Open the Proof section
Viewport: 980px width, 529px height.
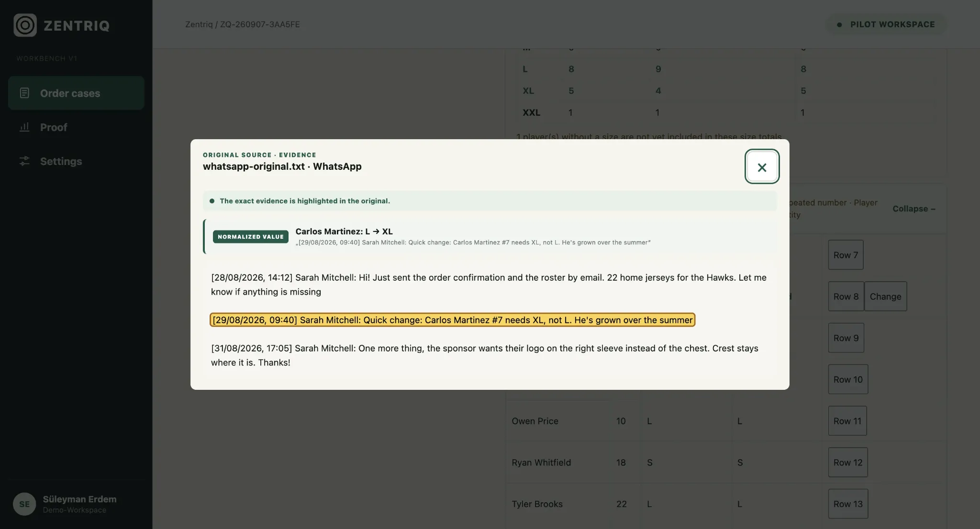[76, 127]
